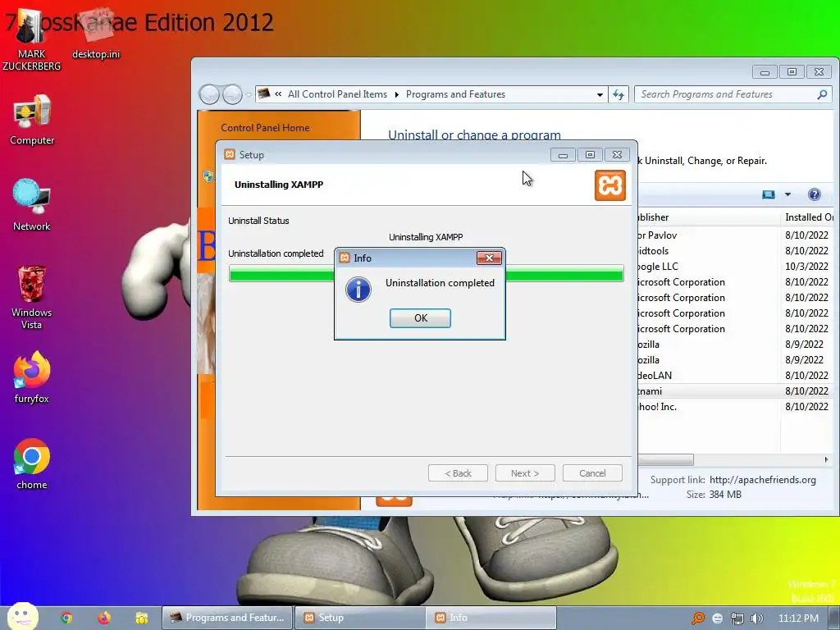
Task: Click the orange magnifier tray icon
Action: [697, 619]
